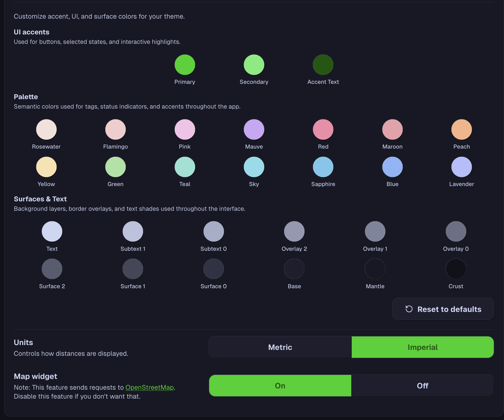Edit the Overlay 2 color
The height and width of the screenshot is (420, 504).
pos(294,231)
